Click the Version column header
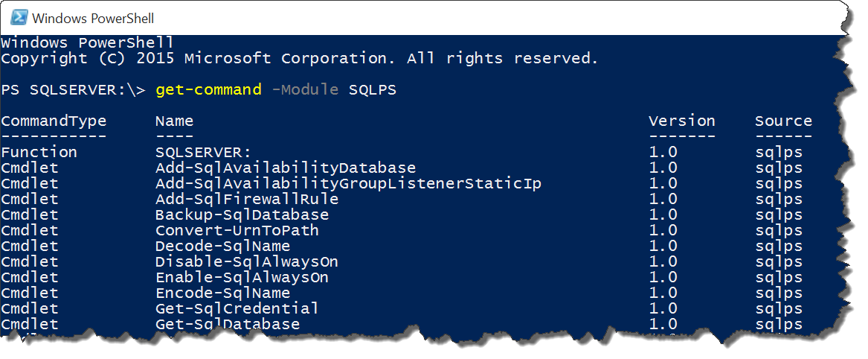 pos(682,121)
